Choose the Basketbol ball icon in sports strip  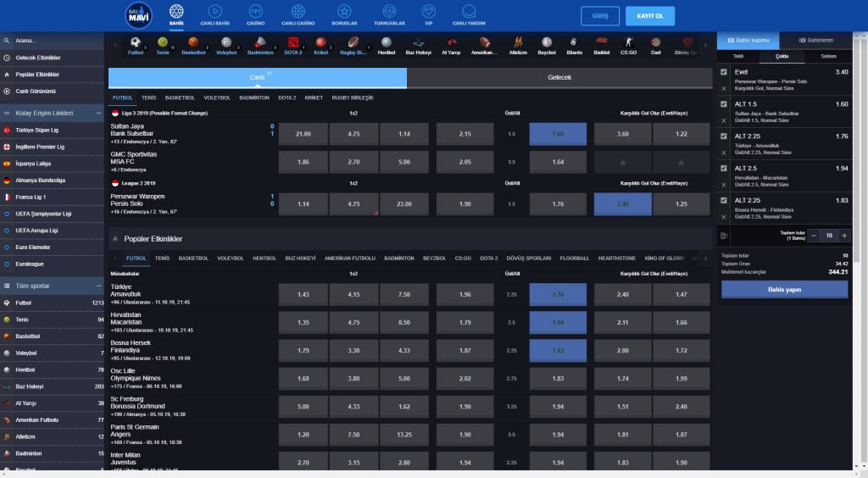pyautogui.click(x=193, y=42)
